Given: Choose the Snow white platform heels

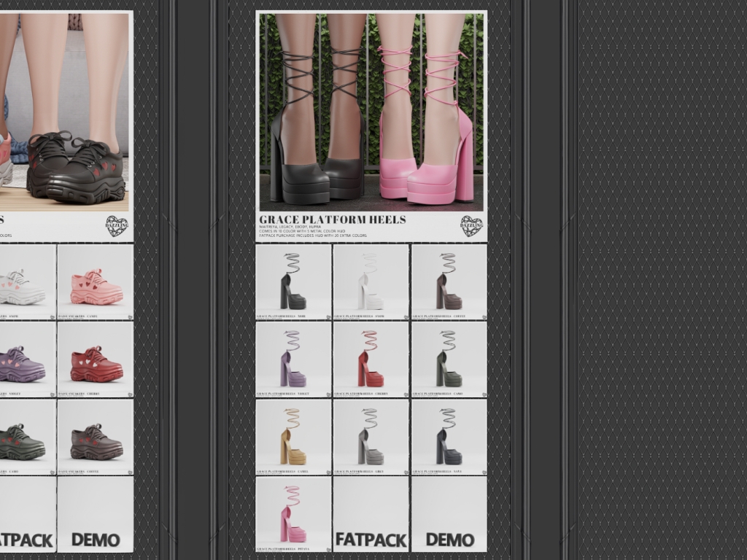Looking at the screenshot, I should 371,281.
